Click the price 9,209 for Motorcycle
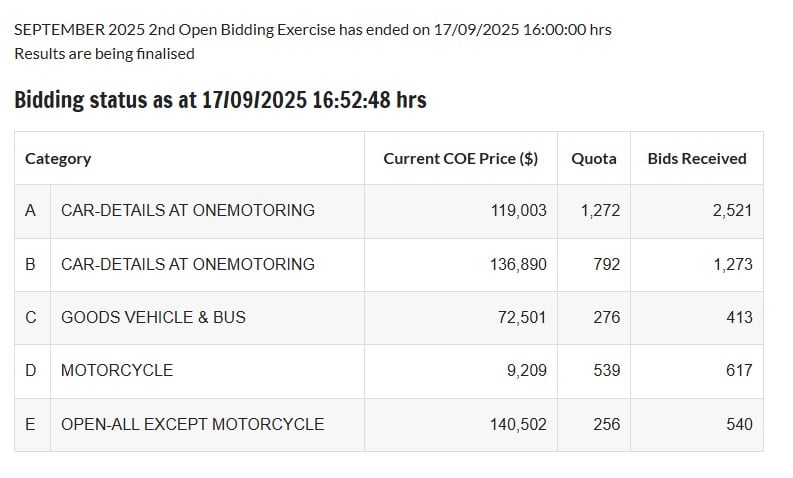 526,370
